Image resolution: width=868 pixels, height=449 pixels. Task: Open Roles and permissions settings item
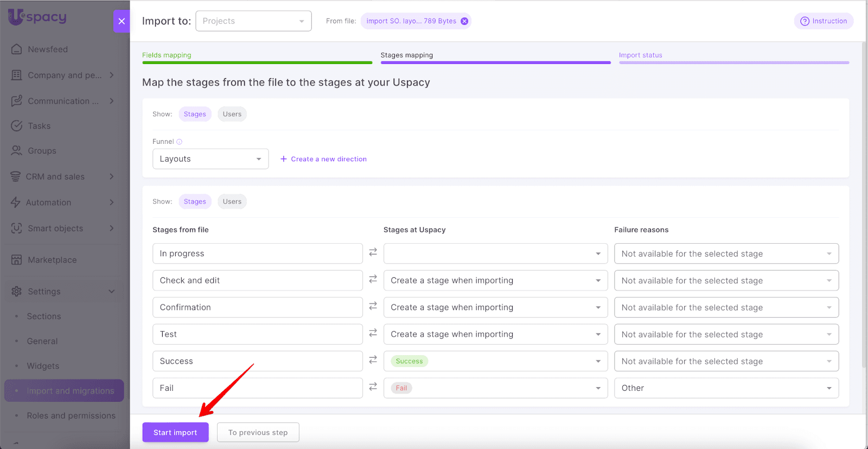(71, 416)
